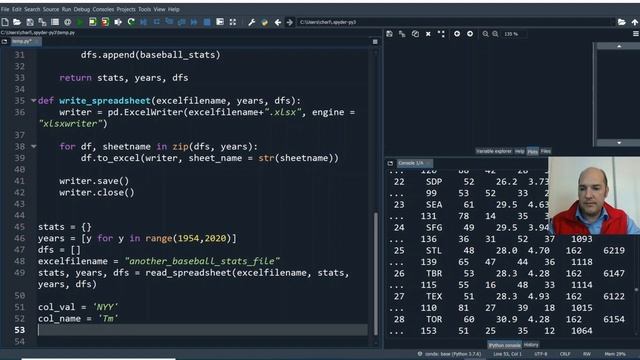Go back with the left arrow icon

278,22
